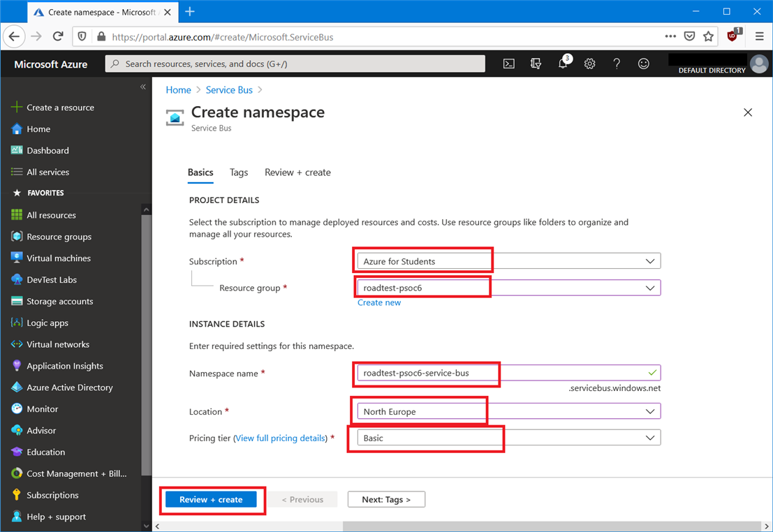Bookmark this page with star icon
Viewport: 773px width, 532px height.
point(708,36)
